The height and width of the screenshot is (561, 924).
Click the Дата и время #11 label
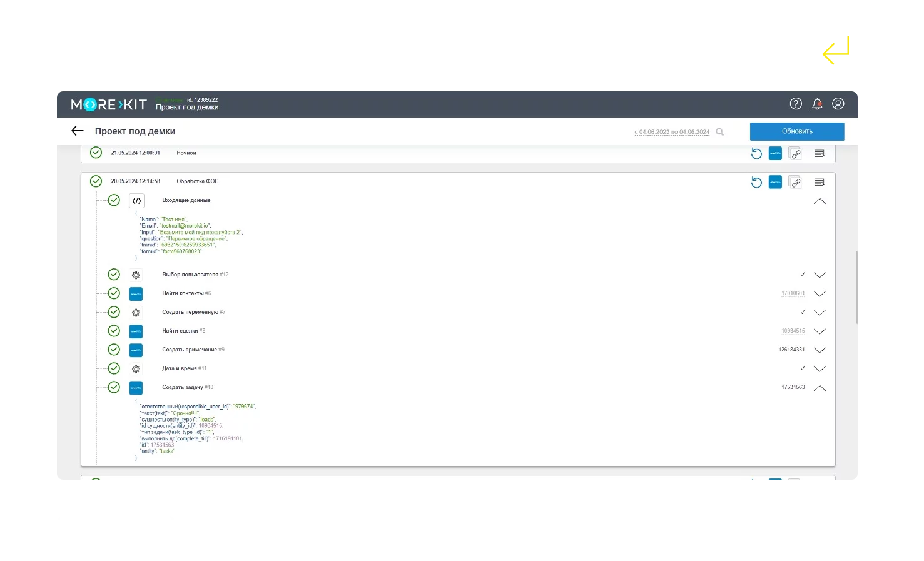[185, 368]
